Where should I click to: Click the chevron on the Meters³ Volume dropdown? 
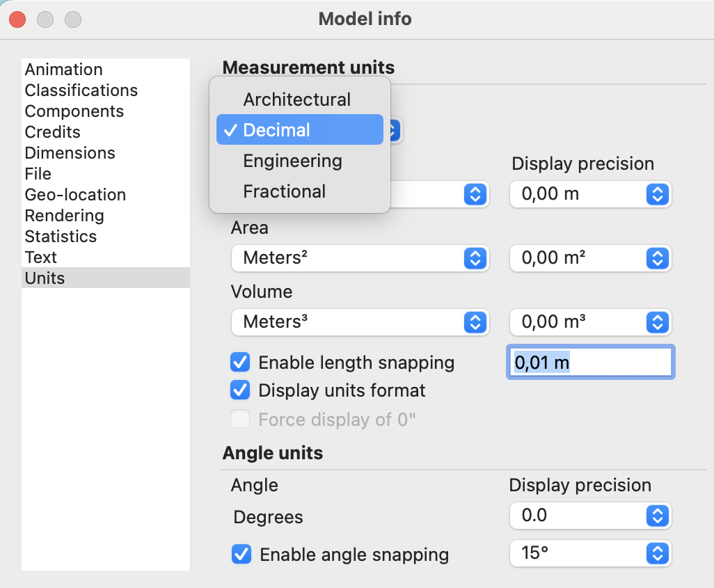point(476,322)
